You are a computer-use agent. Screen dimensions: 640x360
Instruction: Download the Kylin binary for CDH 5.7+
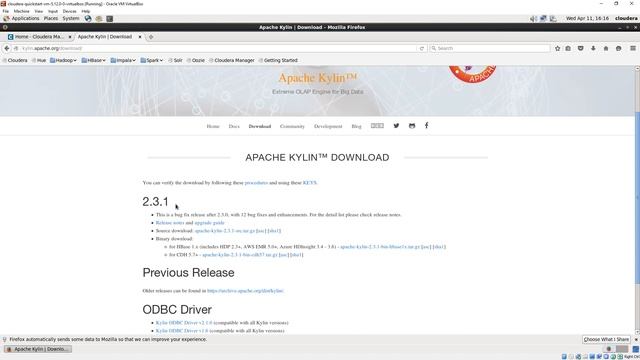[240, 255]
